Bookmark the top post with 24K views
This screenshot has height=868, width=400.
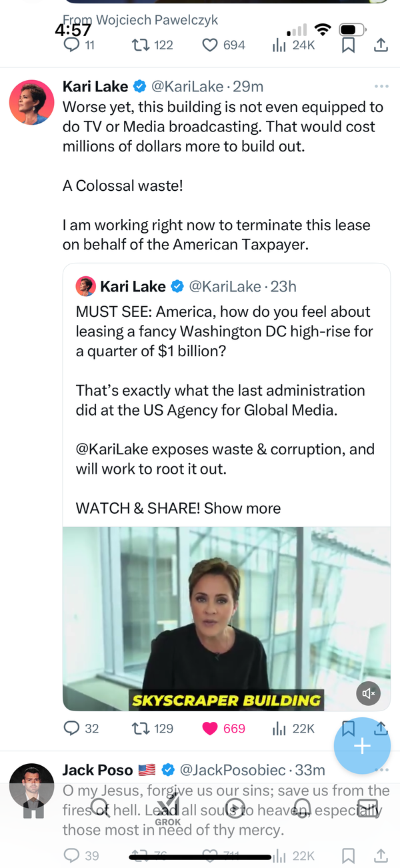pyautogui.click(x=348, y=45)
